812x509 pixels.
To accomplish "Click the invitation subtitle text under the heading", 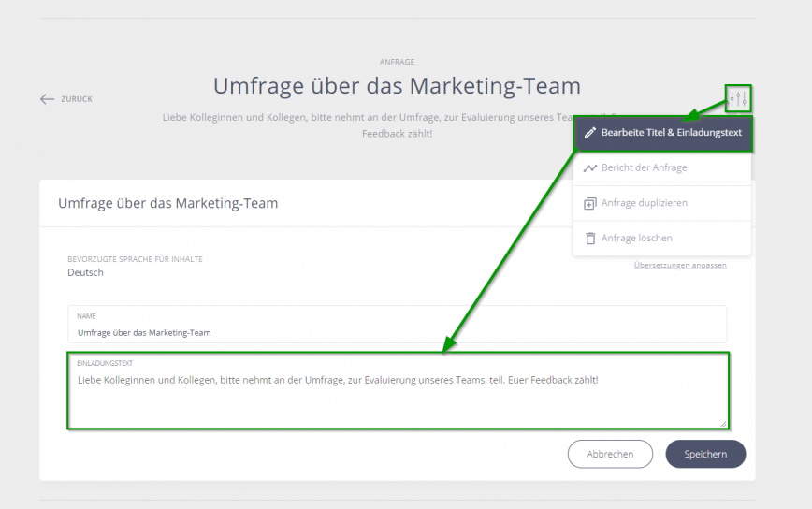I will 398,125.
